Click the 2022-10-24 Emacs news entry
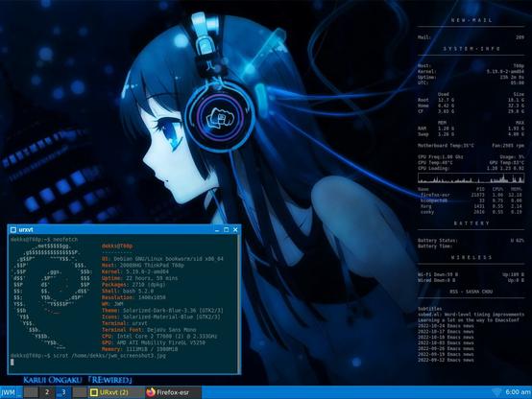This screenshot has width=532, height=399. 446,326
